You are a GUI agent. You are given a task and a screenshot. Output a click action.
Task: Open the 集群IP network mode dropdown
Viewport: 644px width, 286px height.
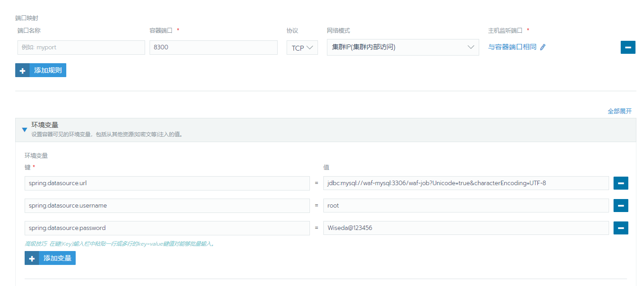point(402,47)
